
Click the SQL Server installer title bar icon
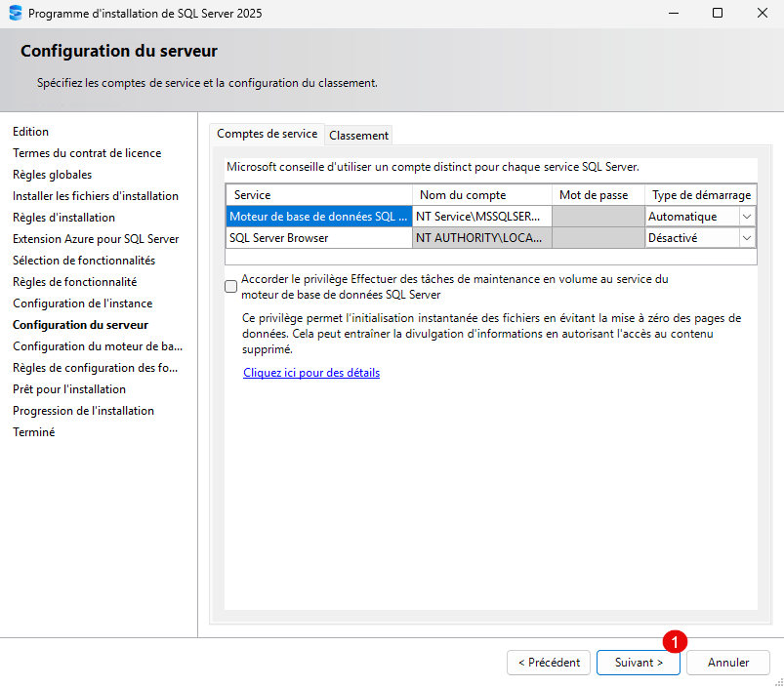(x=16, y=13)
